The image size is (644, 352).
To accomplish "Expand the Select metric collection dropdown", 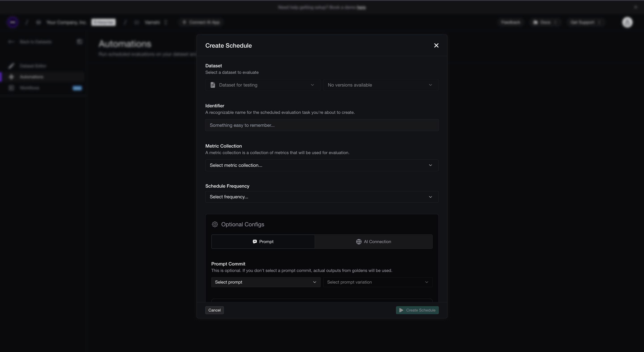I will point(322,165).
